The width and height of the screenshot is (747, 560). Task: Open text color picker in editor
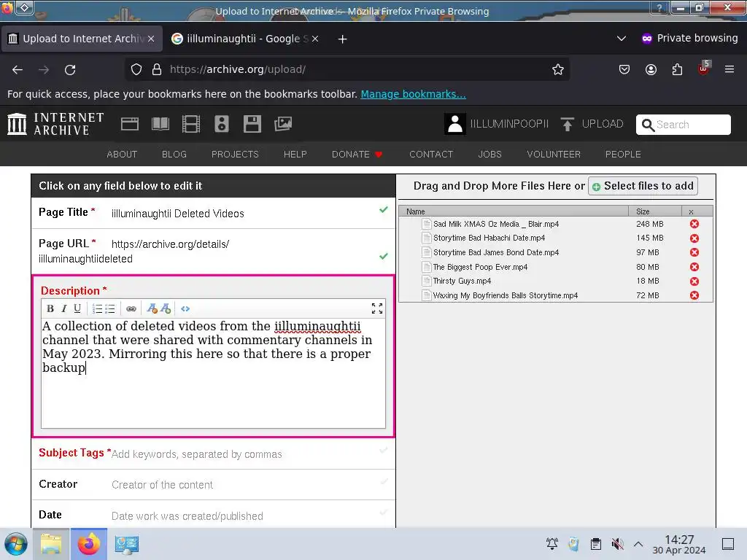(x=152, y=308)
